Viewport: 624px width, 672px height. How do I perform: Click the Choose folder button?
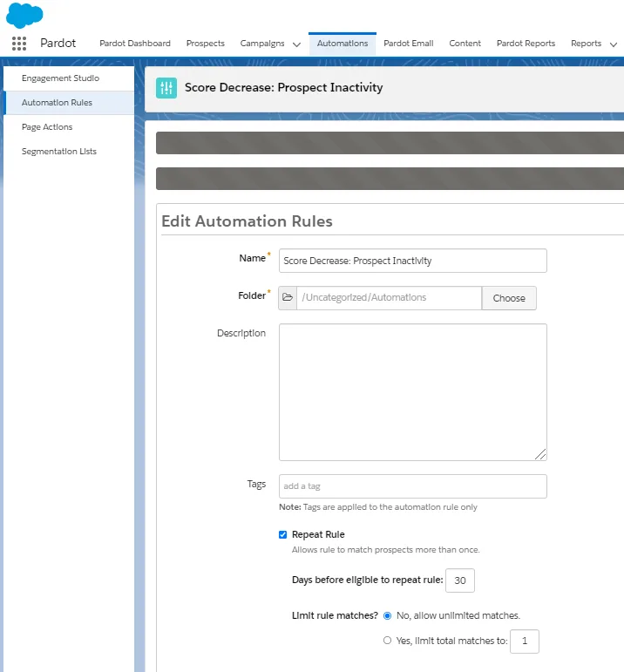point(509,298)
